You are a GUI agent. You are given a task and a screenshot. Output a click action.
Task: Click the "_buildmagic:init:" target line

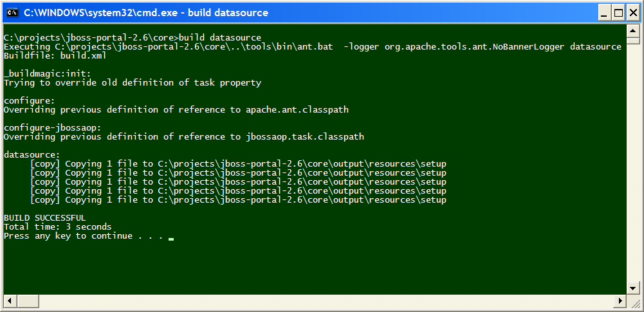(x=47, y=74)
